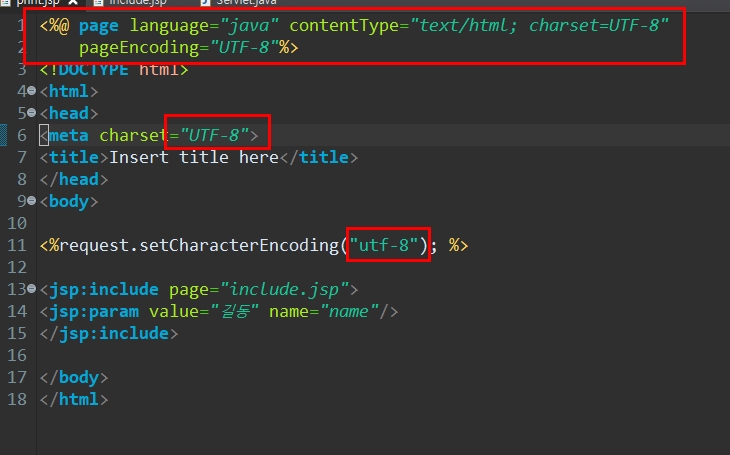
Task: Click the 'contentType' attribute on line 1
Action: pos(344,25)
